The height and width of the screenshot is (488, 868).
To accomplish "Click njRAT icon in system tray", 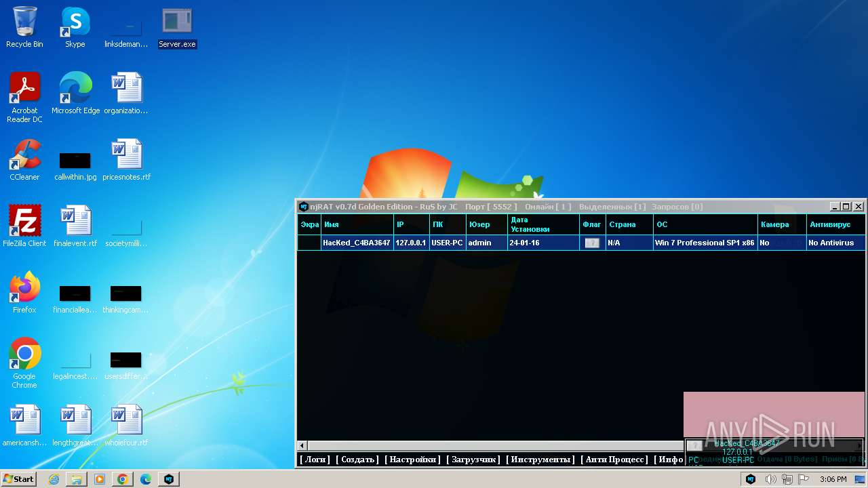I will [751, 479].
